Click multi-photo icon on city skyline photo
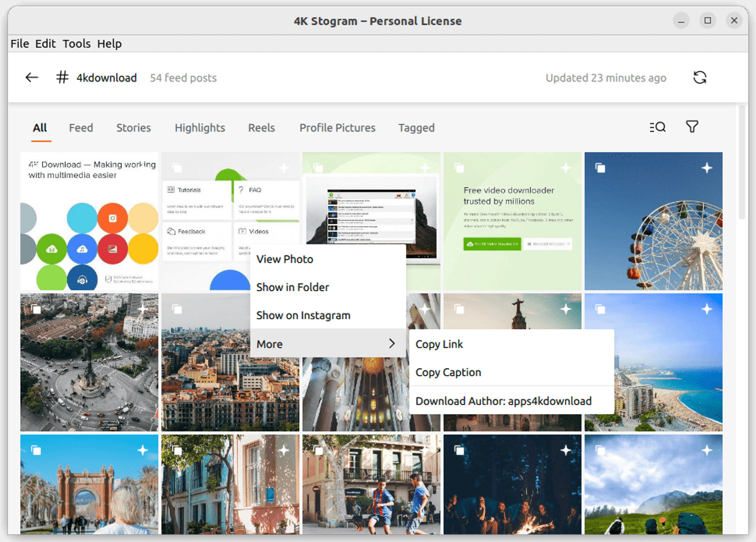Image resolution: width=756 pixels, height=542 pixels. tap(177, 309)
